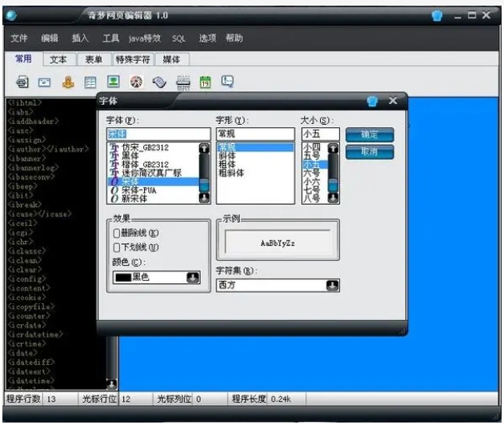Switch to the 特殊字符 tab
504x425 pixels.
coord(133,59)
